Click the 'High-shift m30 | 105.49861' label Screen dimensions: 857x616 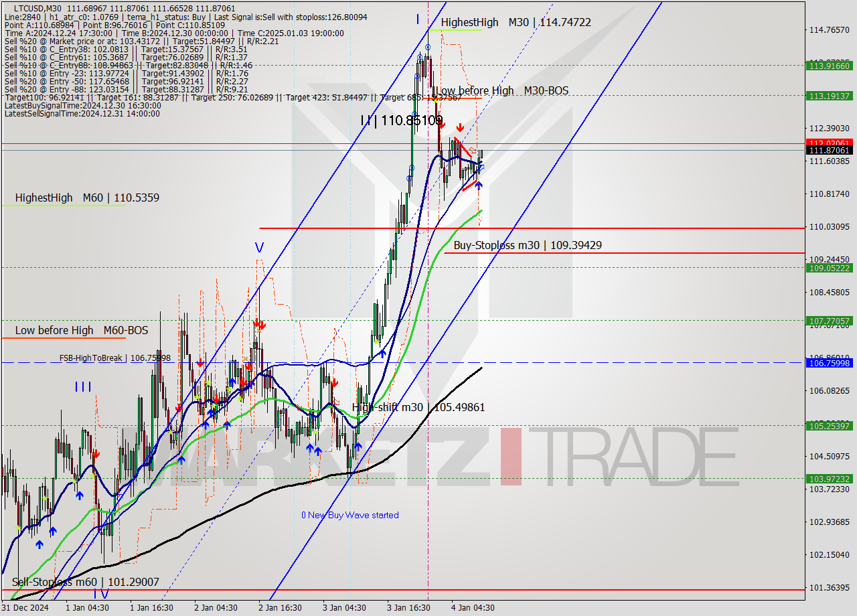[418, 407]
